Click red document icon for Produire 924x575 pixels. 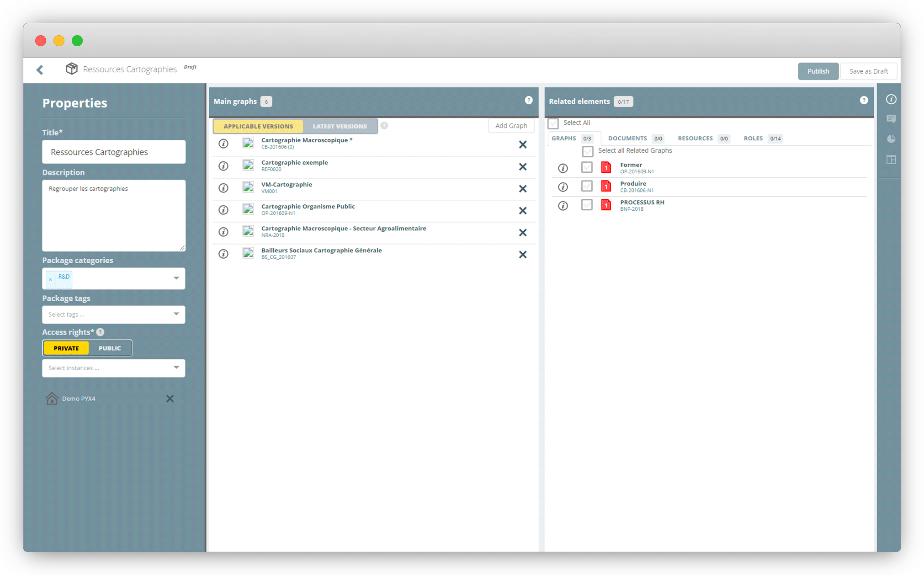tap(606, 186)
